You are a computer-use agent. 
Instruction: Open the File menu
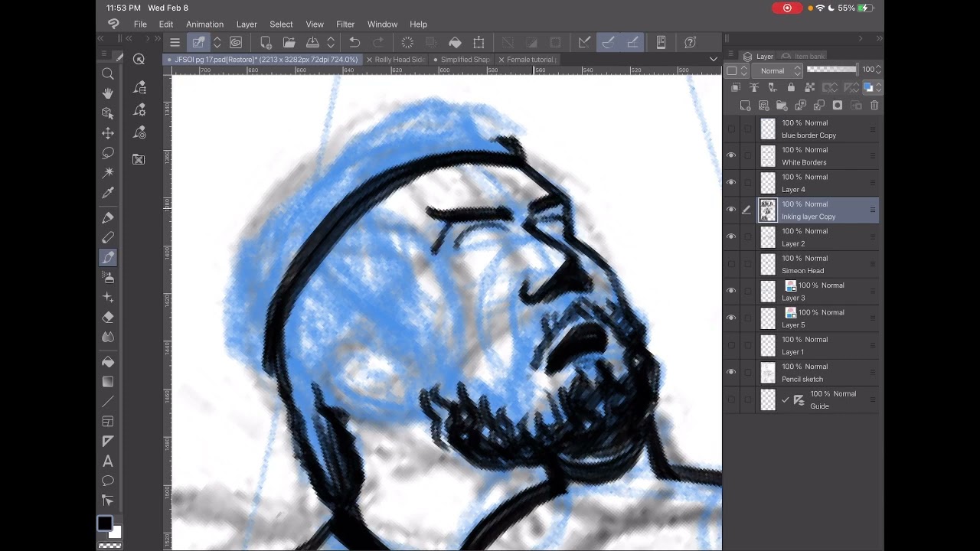(140, 24)
